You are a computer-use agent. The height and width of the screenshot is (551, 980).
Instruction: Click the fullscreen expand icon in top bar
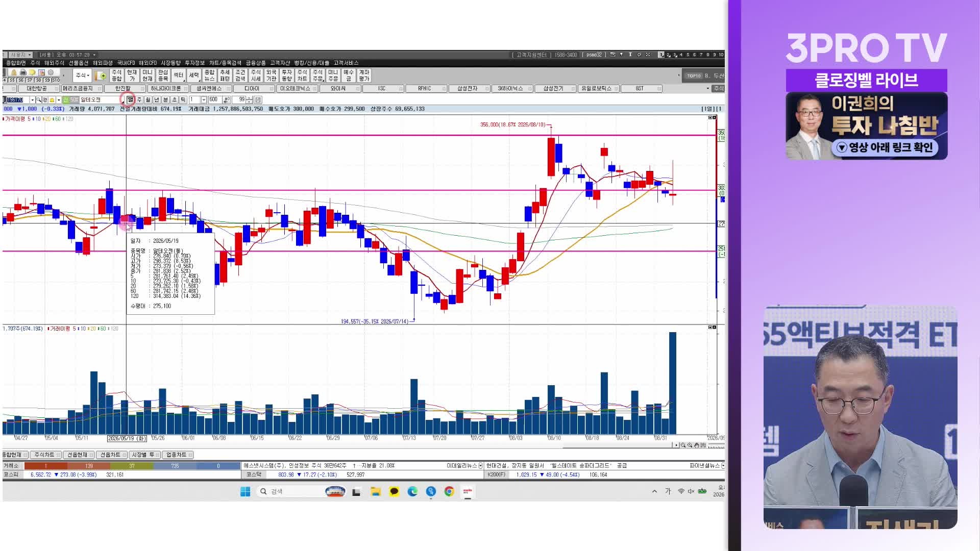(648, 55)
